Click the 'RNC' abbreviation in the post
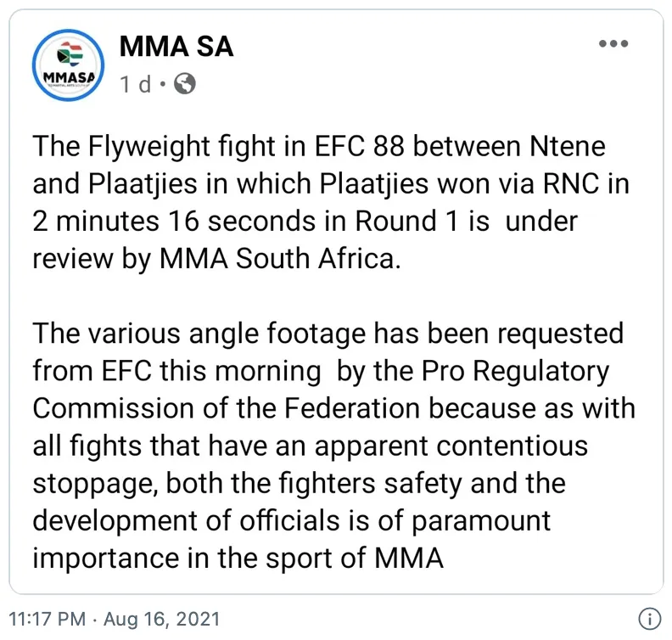This screenshot has width=672, height=640. click(x=571, y=183)
